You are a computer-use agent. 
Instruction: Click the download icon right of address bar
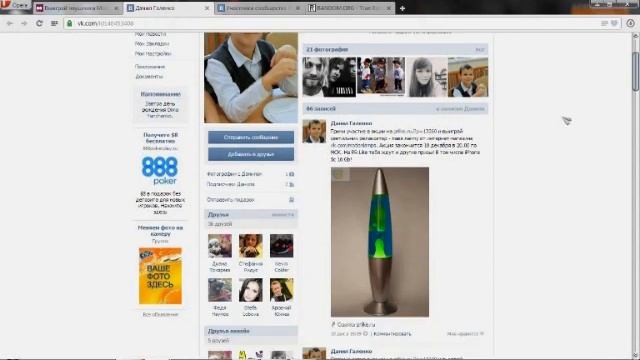[x=631, y=23]
